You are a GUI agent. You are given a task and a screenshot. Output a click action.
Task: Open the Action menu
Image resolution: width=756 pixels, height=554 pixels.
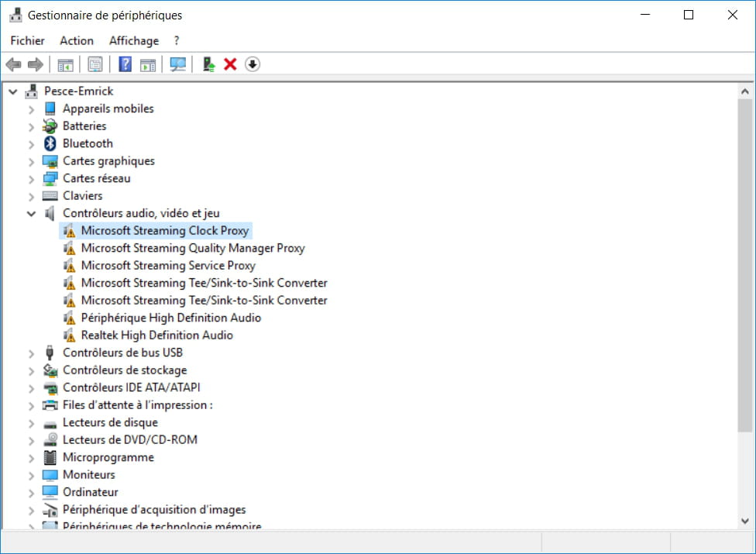77,40
